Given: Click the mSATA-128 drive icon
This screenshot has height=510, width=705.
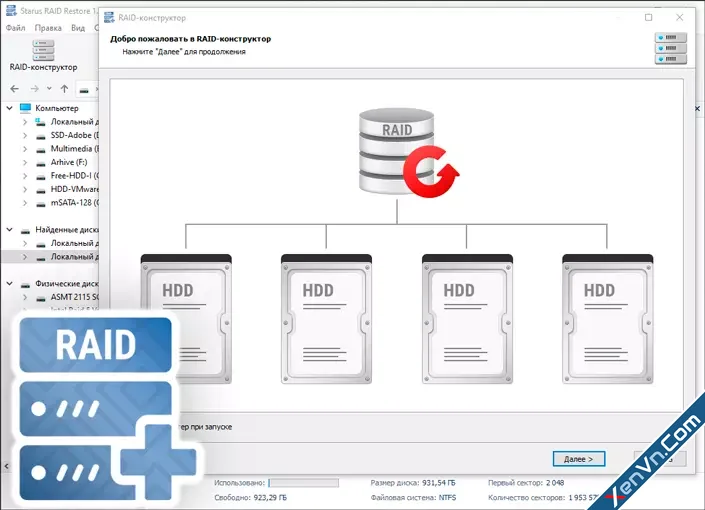Looking at the screenshot, I should click(x=41, y=204).
